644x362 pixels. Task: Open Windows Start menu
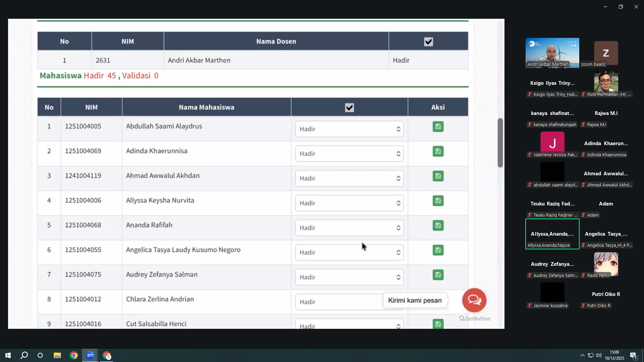coord(8,355)
